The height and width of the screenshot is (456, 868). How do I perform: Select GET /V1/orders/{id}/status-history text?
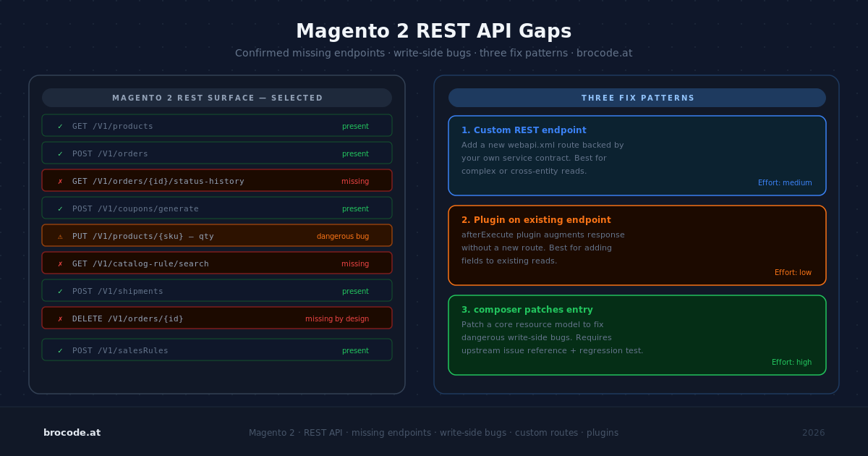(158, 181)
